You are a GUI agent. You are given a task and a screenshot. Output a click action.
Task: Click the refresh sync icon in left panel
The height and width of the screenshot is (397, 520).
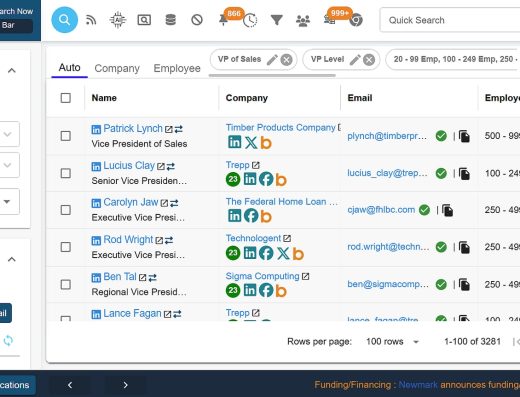[8, 340]
